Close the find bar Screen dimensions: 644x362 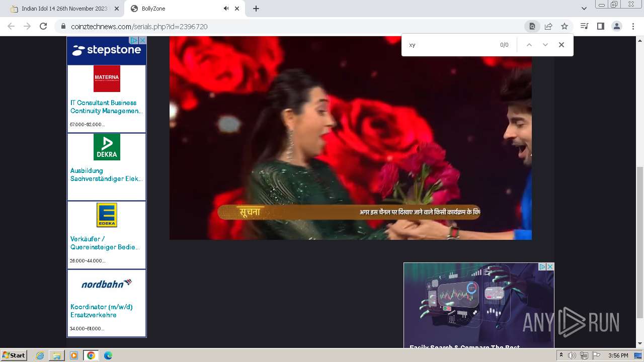tap(561, 45)
